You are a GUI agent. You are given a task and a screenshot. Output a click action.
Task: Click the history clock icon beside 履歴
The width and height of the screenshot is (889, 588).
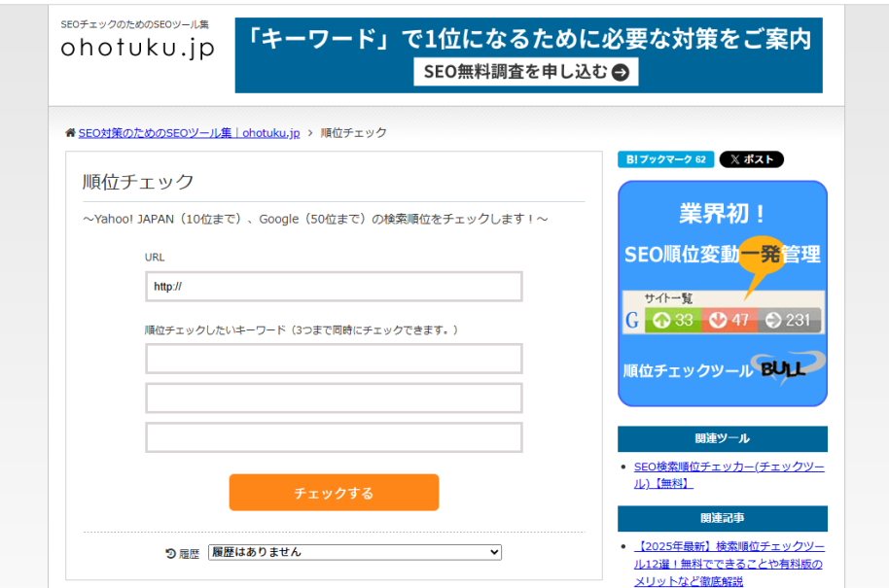pyautogui.click(x=171, y=553)
